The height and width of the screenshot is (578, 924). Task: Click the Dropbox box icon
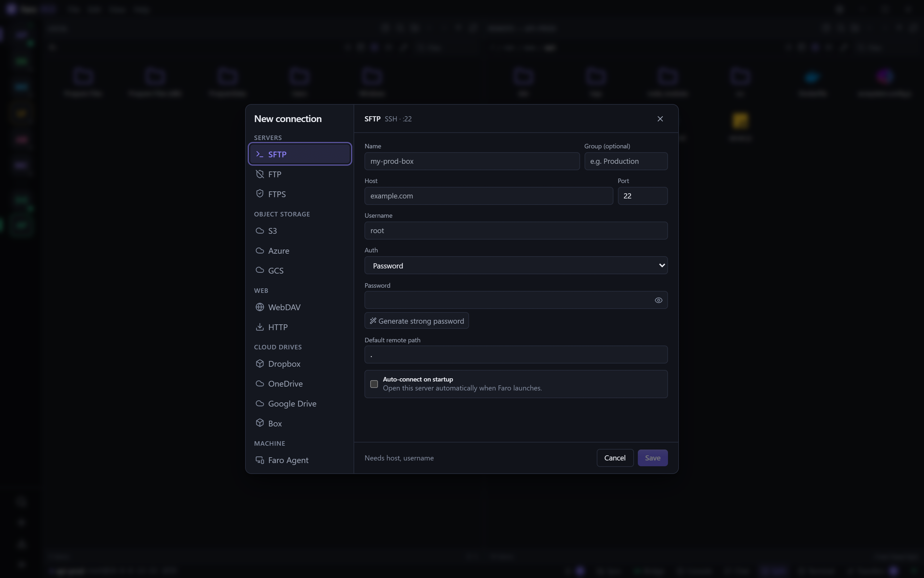260,363
